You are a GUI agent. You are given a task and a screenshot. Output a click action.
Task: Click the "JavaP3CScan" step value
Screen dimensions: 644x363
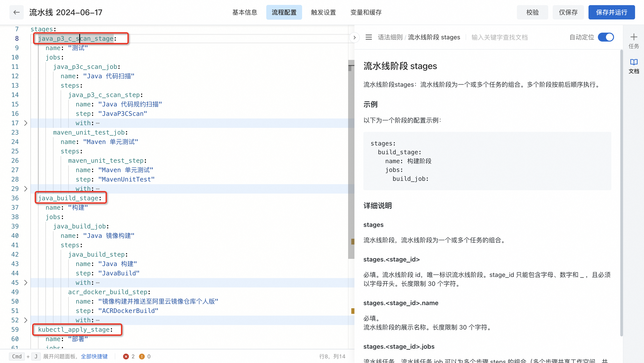pyautogui.click(x=122, y=114)
